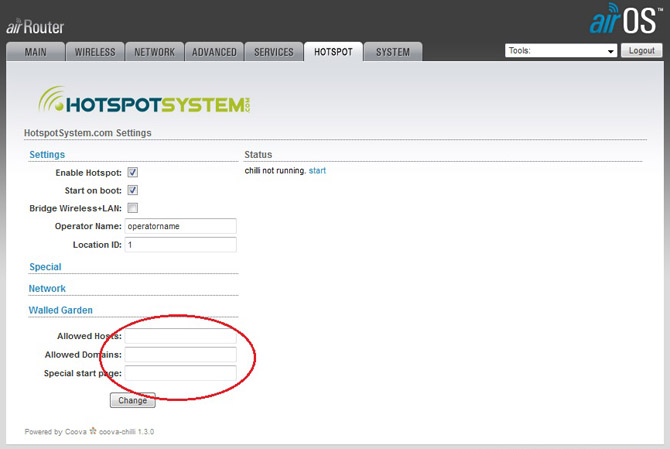Click the Allowed Domains input field

[x=180, y=355]
